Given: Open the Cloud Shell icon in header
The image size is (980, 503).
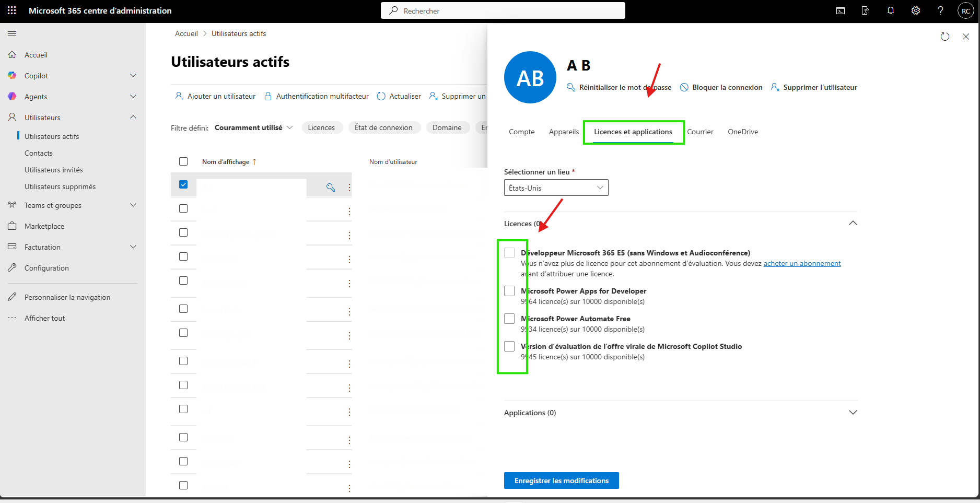Looking at the screenshot, I should (x=841, y=10).
